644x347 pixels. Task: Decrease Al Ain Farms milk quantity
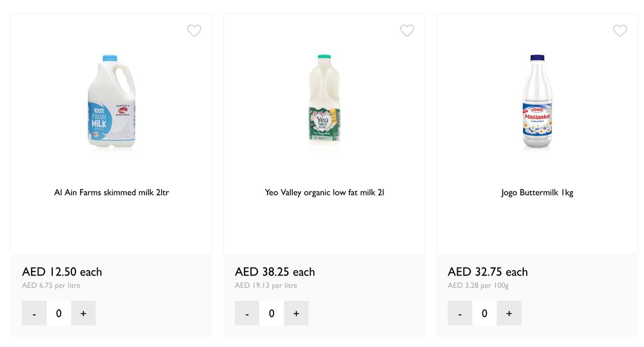point(34,313)
